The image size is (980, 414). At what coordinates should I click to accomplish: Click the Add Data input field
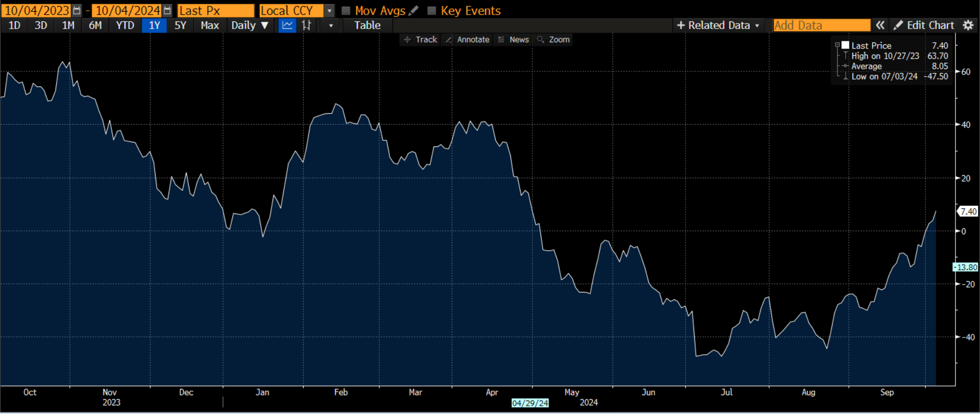pyautogui.click(x=822, y=25)
